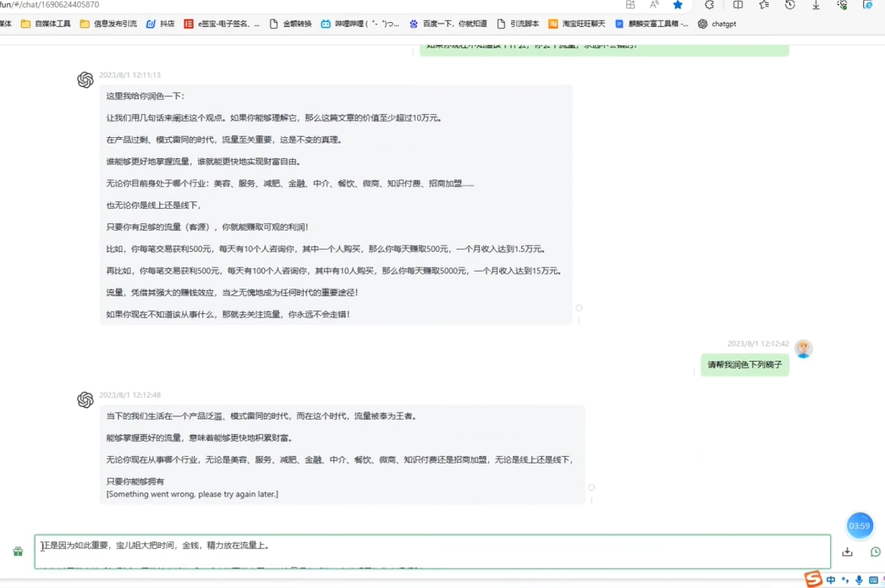Open the 百度一下，你就知道 bookmark
The image size is (885, 588).
coord(448,24)
